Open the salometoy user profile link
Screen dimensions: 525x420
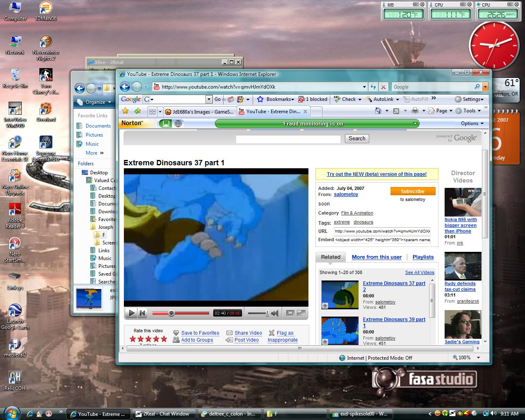pos(346,194)
